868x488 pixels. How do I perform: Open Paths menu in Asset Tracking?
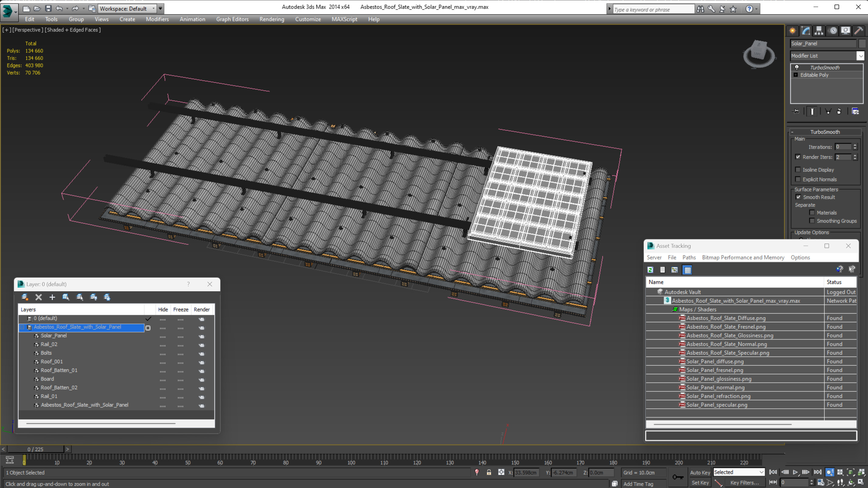click(689, 257)
